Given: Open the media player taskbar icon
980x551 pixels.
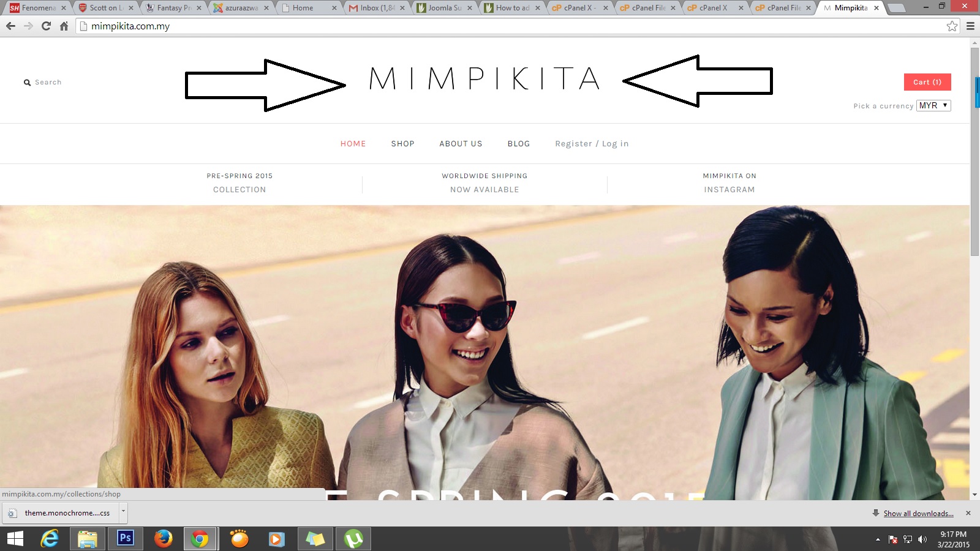Looking at the screenshot, I should [x=277, y=539].
